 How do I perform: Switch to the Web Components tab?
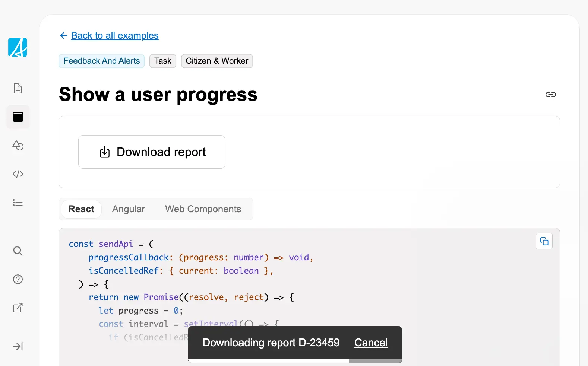[x=203, y=209]
